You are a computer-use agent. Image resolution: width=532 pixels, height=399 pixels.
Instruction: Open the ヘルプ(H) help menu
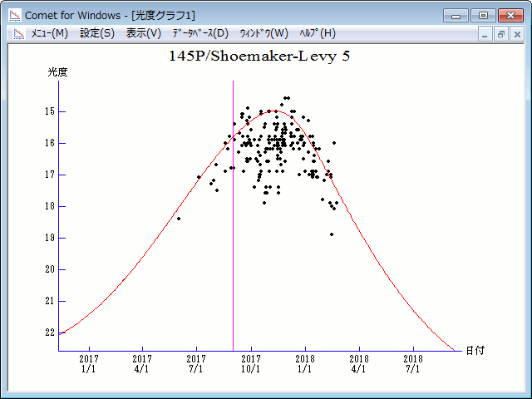[x=317, y=33]
